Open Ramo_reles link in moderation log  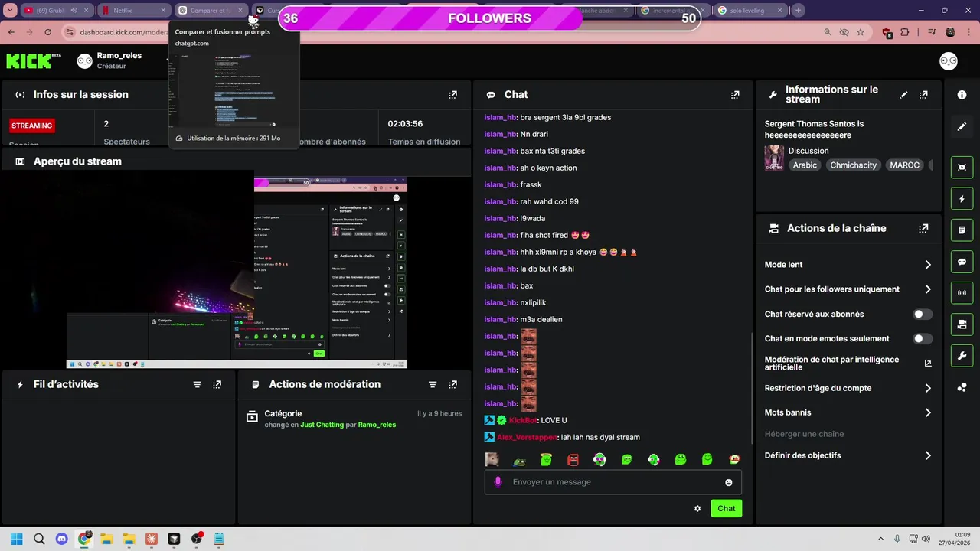(377, 425)
